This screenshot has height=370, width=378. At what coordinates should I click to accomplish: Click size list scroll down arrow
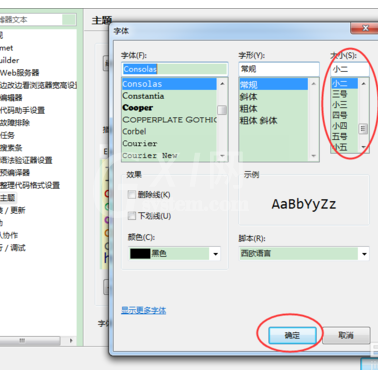click(363, 147)
